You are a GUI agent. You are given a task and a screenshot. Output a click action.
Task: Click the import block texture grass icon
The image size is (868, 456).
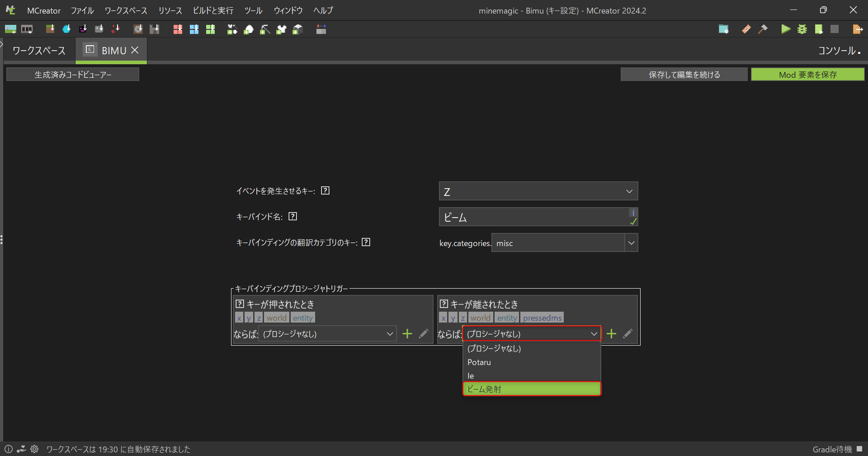pos(50,29)
